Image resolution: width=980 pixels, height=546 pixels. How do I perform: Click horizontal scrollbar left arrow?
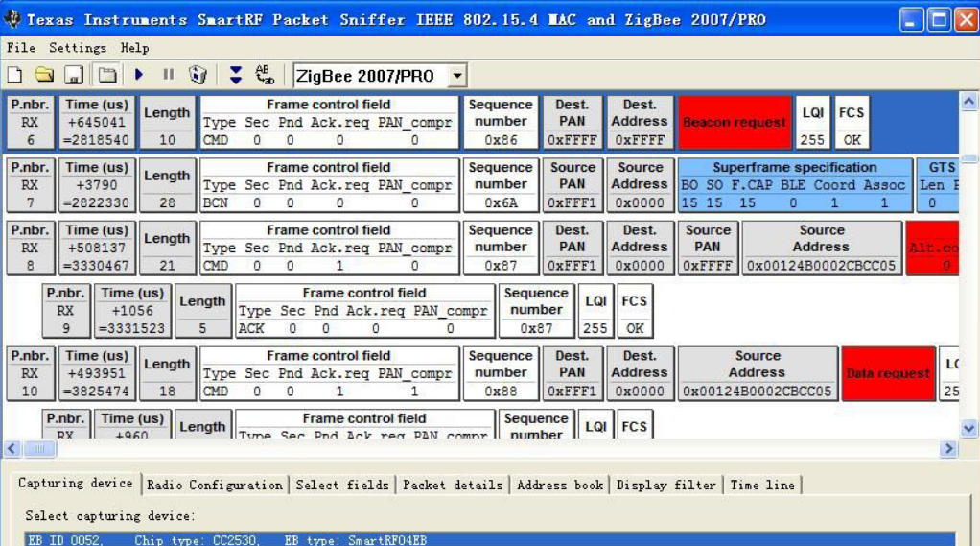pos(12,448)
